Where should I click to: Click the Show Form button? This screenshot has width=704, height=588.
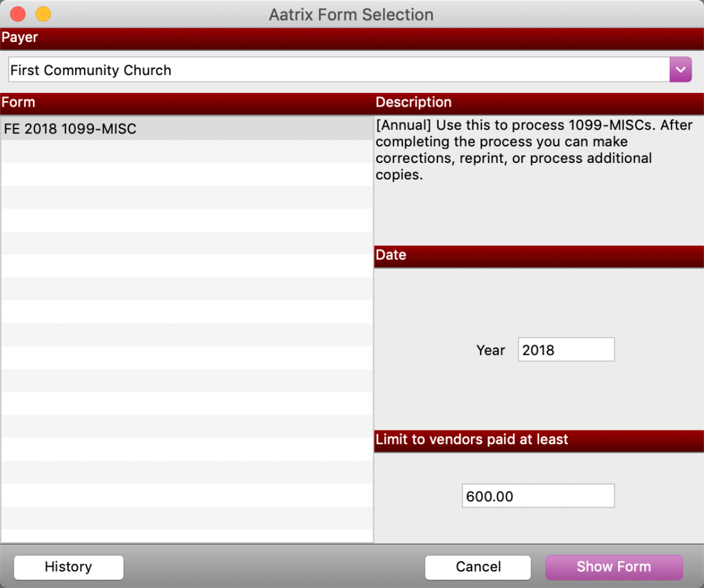(x=613, y=567)
